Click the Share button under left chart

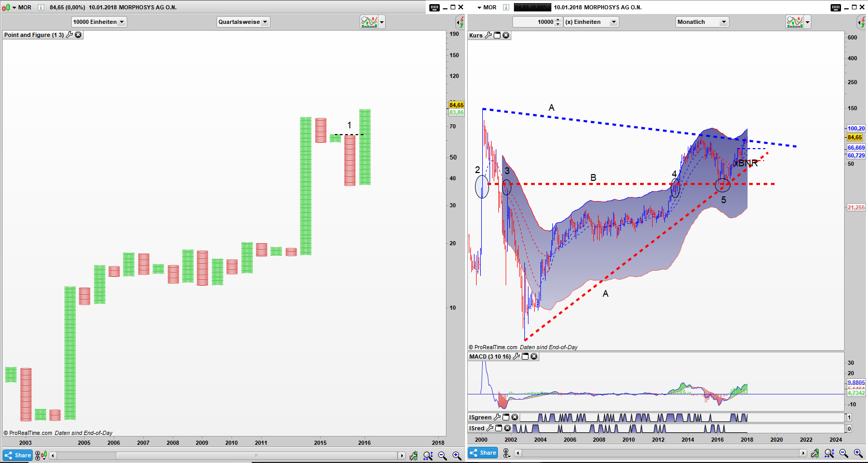click(x=18, y=455)
